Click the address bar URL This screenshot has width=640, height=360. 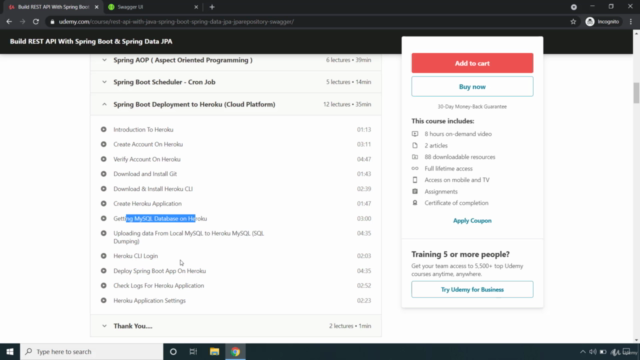(176, 22)
